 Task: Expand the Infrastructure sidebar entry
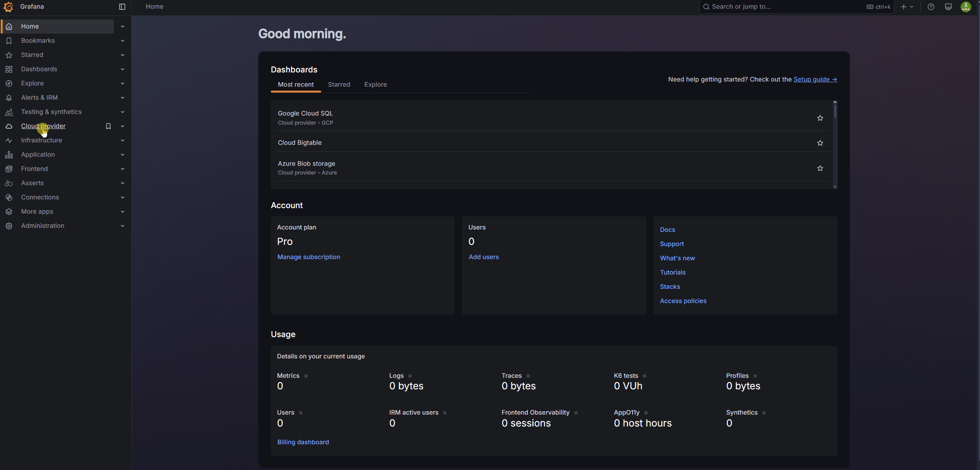point(123,140)
